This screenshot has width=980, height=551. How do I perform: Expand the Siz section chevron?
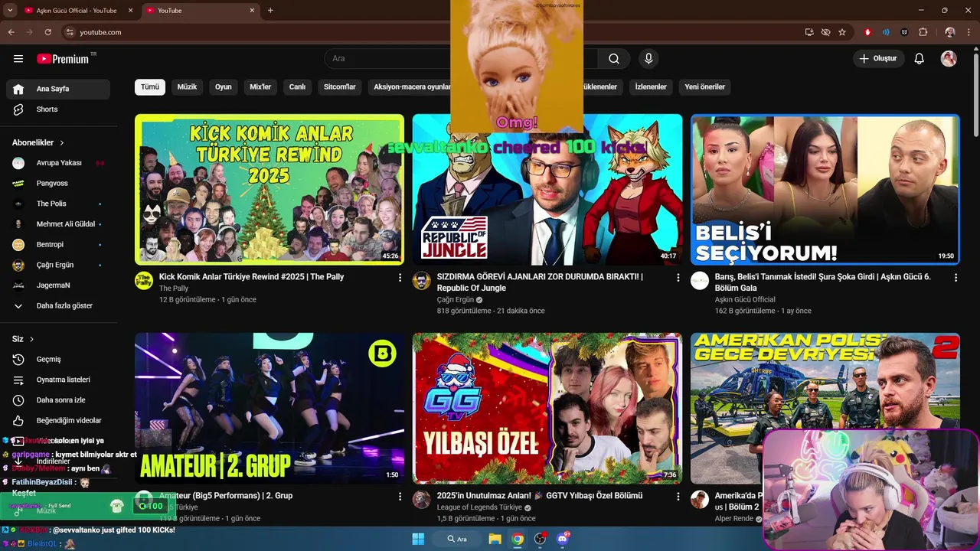[32, 339]
